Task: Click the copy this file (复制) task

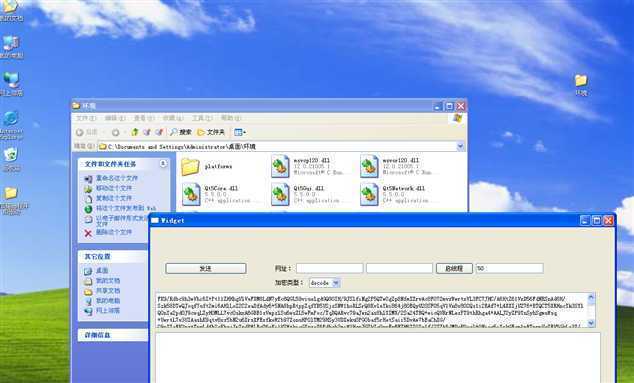Action: [x=114, y=198]
